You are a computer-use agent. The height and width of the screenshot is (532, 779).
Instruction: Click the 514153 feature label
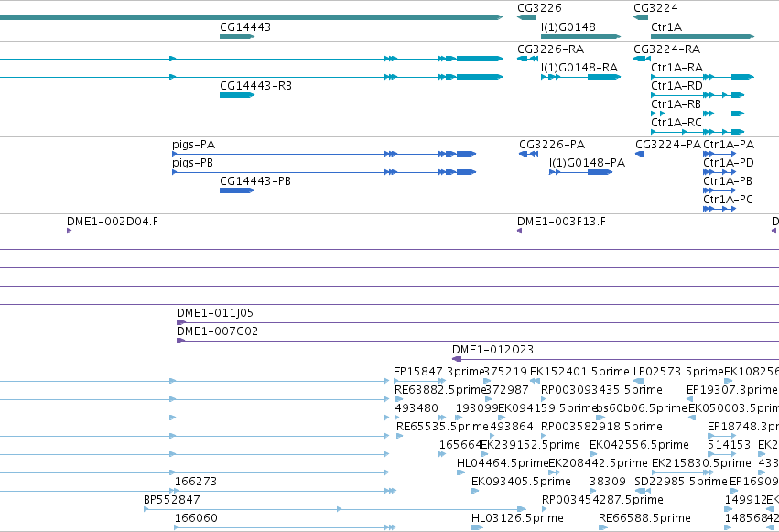[729, 445]
